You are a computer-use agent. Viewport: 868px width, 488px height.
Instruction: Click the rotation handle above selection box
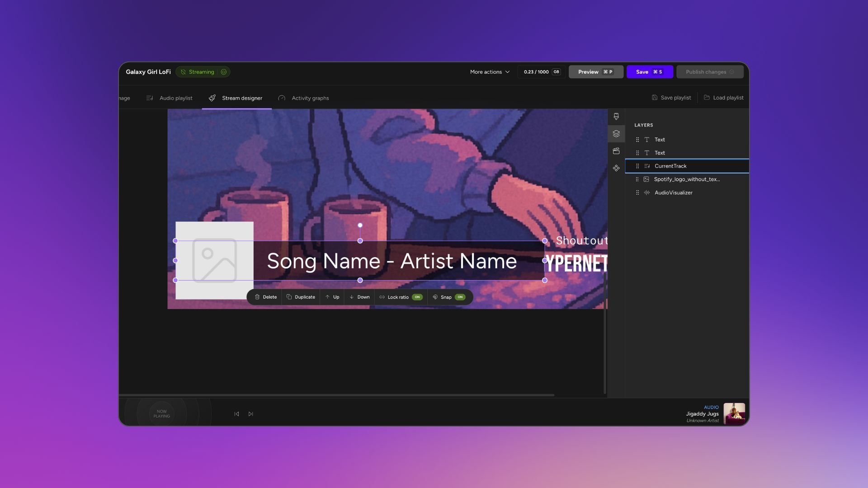point(360,225)
